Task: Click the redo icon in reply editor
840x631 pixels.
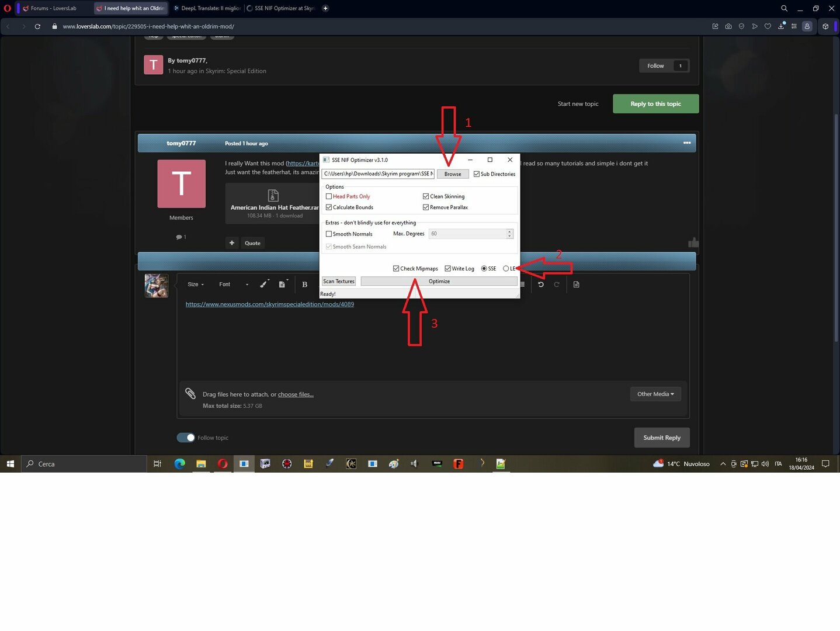Action: click(557, 285)
